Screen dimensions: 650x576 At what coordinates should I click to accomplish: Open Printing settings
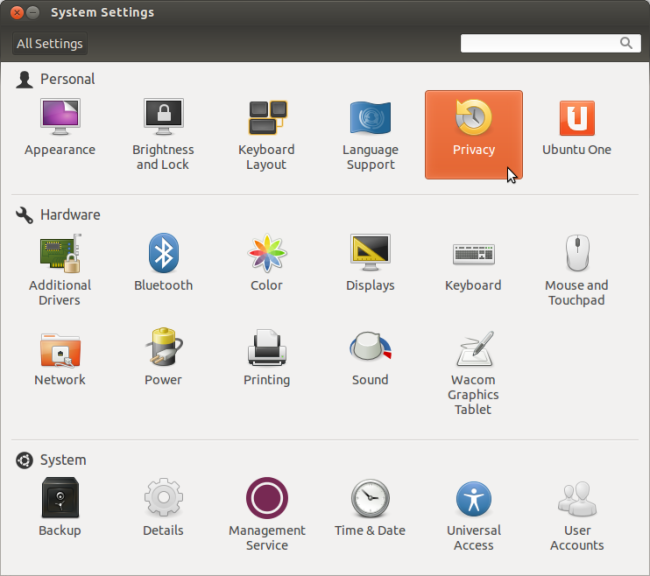[x=267, y=359]
